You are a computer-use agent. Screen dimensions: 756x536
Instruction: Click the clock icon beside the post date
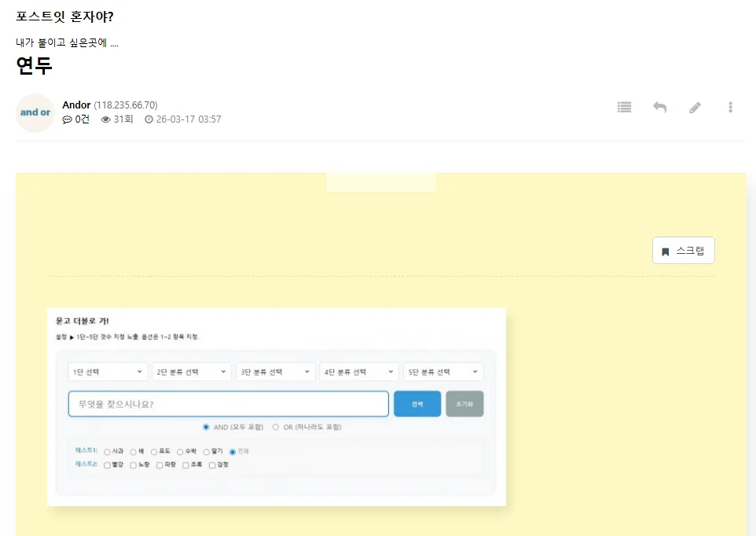[149, 119]
